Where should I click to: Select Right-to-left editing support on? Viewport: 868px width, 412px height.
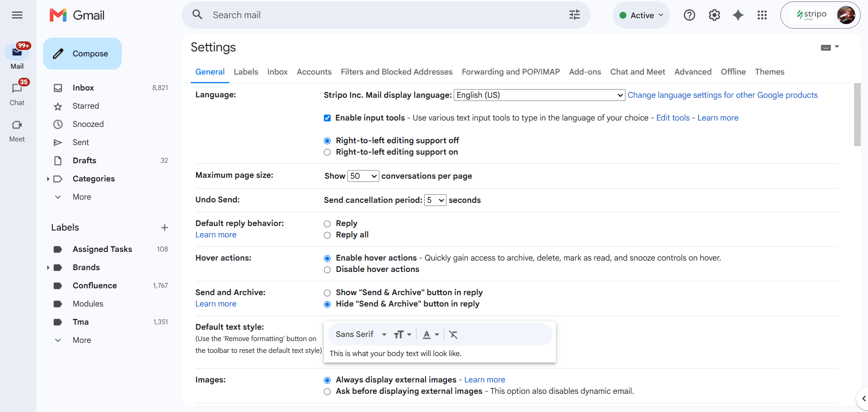click(327, 152)
